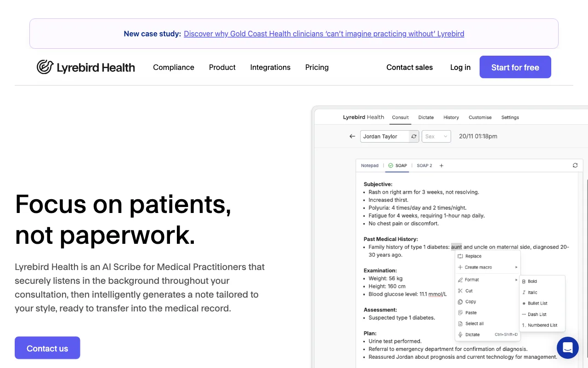Viewport: 588px width, 368px height.
Task: Click the highlighted word aunt
Action: pyautogui.click(x=457, y=247)
